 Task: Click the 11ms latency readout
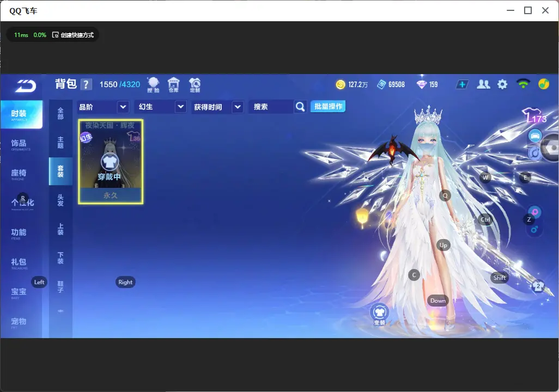[x=21, y=35]
